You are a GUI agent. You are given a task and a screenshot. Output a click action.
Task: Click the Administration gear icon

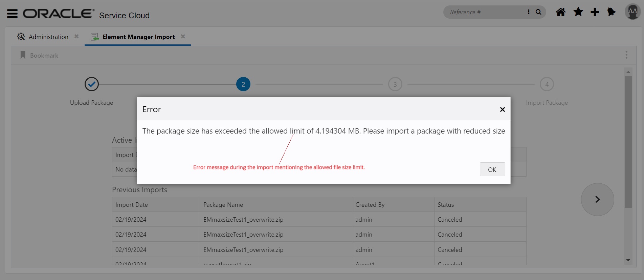pos(21,37)
